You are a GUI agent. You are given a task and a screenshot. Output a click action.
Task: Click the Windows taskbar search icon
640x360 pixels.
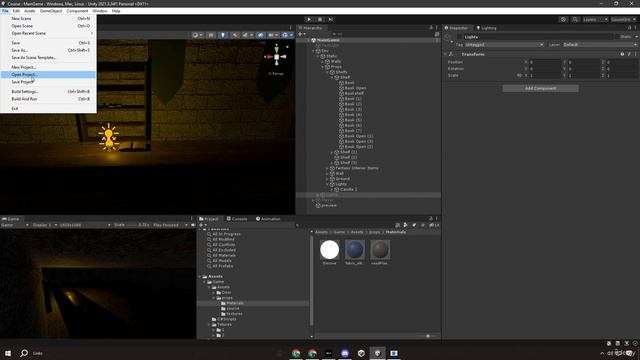point(24,353)
